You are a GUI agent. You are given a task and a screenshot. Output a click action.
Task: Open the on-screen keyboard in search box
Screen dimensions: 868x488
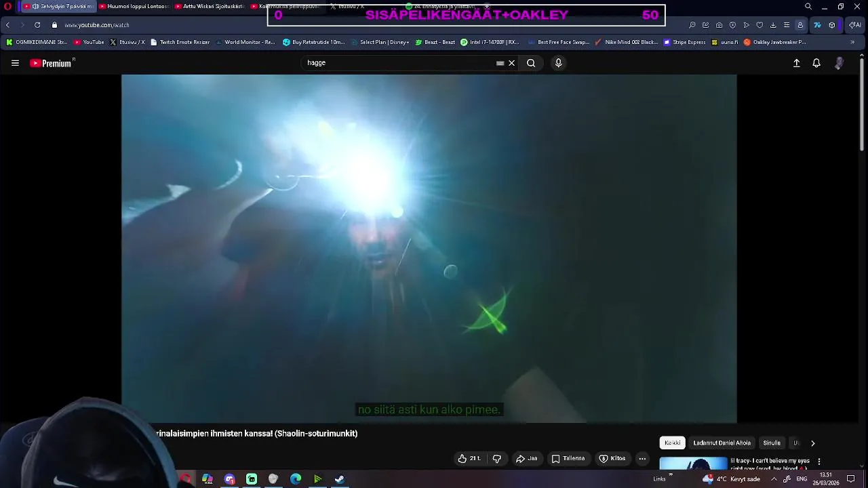(x=500, y=63)
